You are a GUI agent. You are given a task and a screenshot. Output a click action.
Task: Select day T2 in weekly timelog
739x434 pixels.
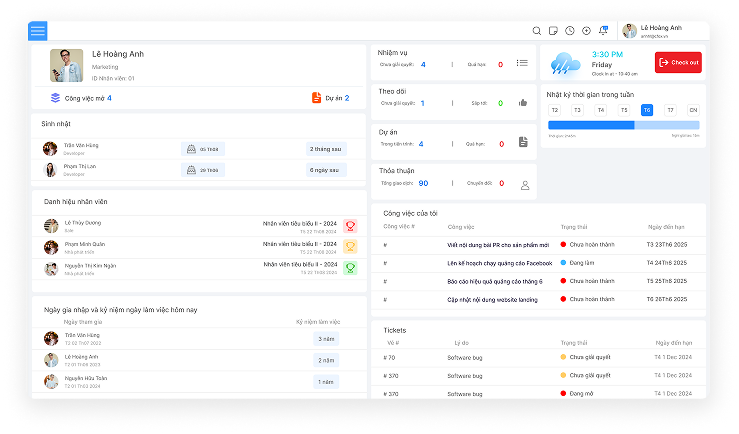click(555, 110)
